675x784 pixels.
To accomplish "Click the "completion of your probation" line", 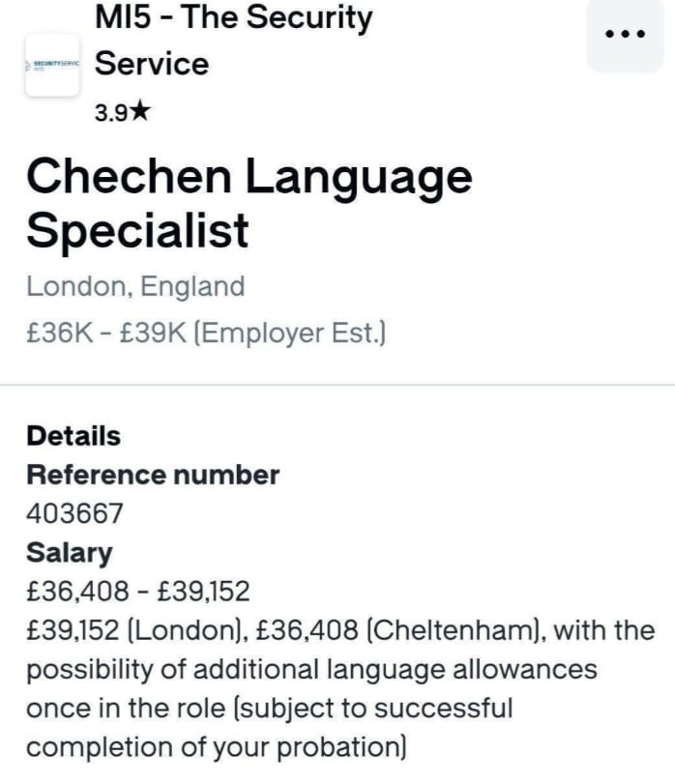I will tap(218, 747).
